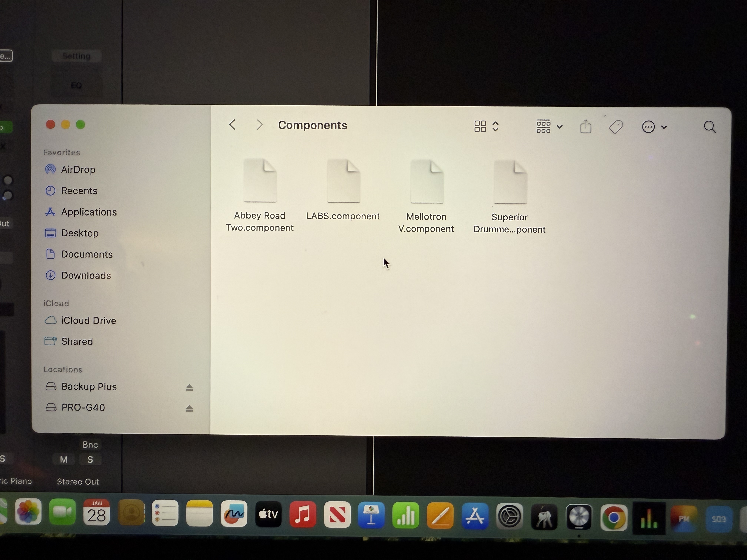The width and height of the screenshot is (747, 560).
Task: Eject the PRO-G40 drive
Action: [x=190, y=409]
